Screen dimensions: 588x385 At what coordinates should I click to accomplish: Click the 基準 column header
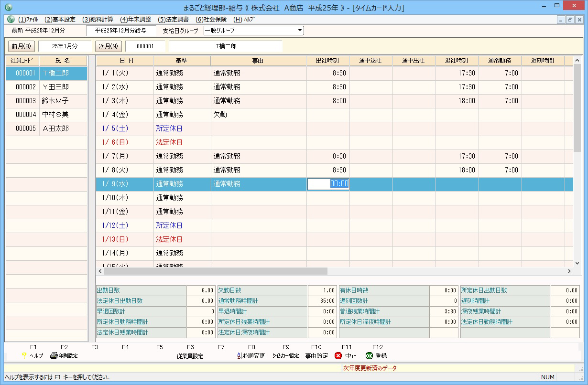pyautogui.click(x=182, y=61)
